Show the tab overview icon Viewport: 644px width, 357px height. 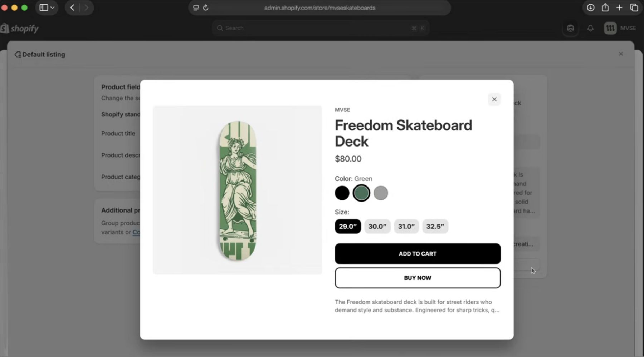pyautogui.click(x=634, y=8)
